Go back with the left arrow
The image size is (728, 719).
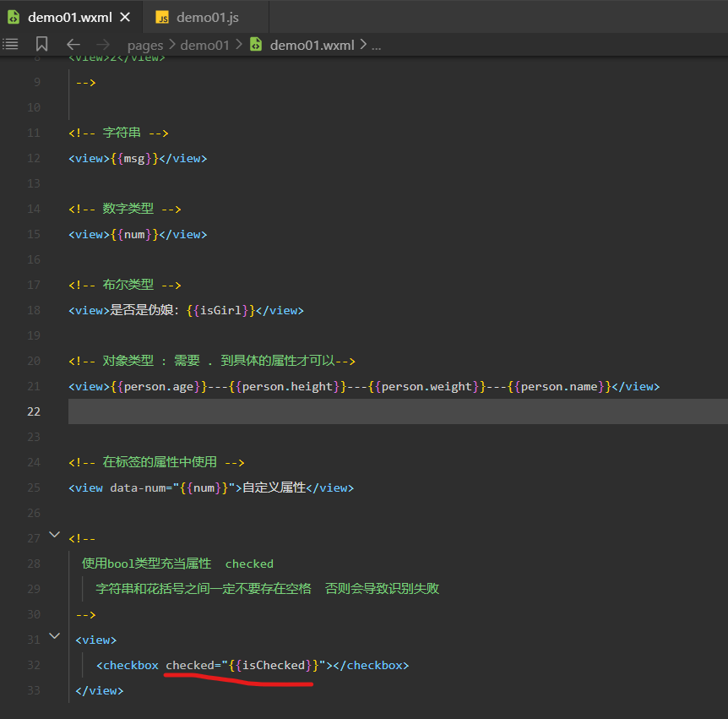73,45
